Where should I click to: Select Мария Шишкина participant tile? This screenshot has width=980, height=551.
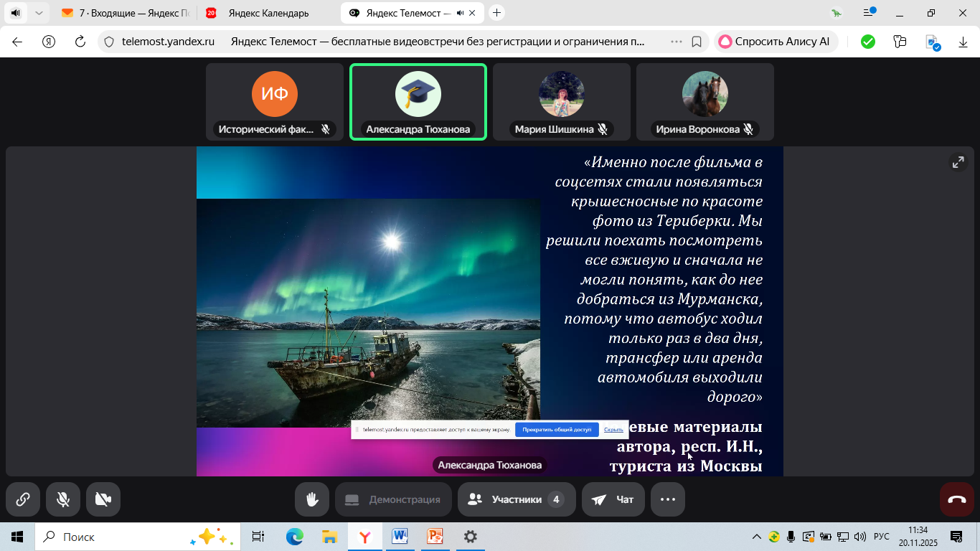coord(561,101)
